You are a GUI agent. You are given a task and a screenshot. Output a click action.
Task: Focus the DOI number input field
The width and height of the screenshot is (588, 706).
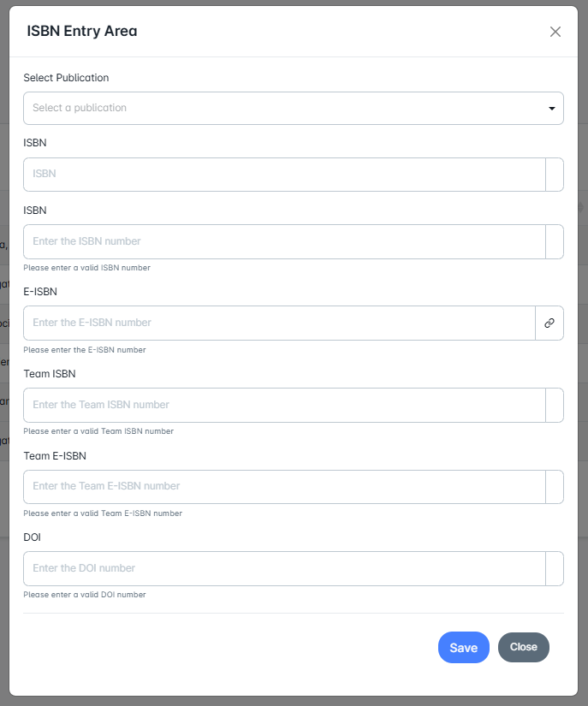(x=284, y=568)
